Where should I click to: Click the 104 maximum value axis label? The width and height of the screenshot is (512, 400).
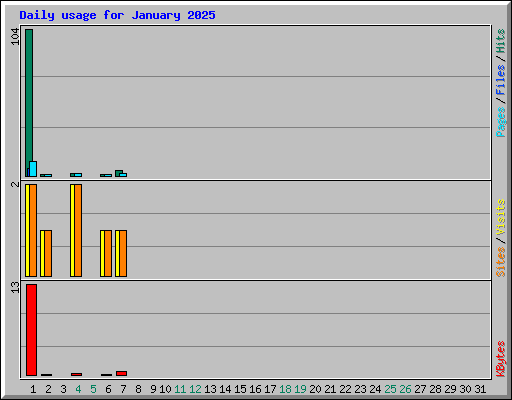15,37
